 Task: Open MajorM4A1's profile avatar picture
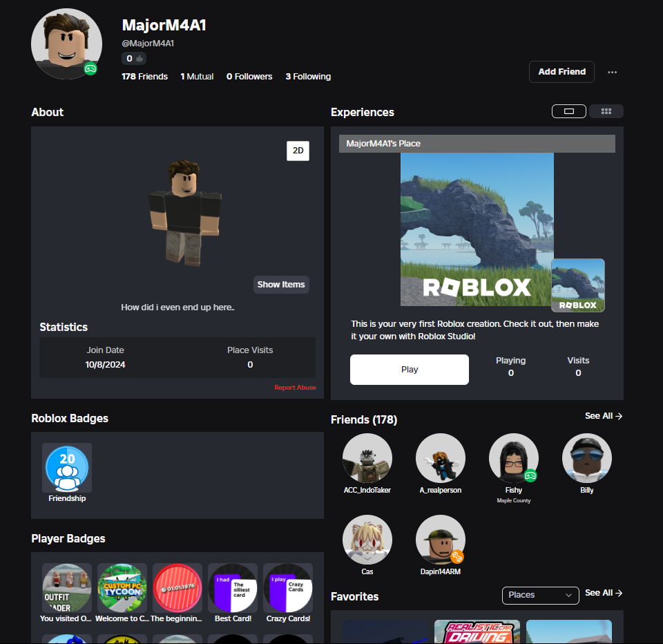click(66, 44)
